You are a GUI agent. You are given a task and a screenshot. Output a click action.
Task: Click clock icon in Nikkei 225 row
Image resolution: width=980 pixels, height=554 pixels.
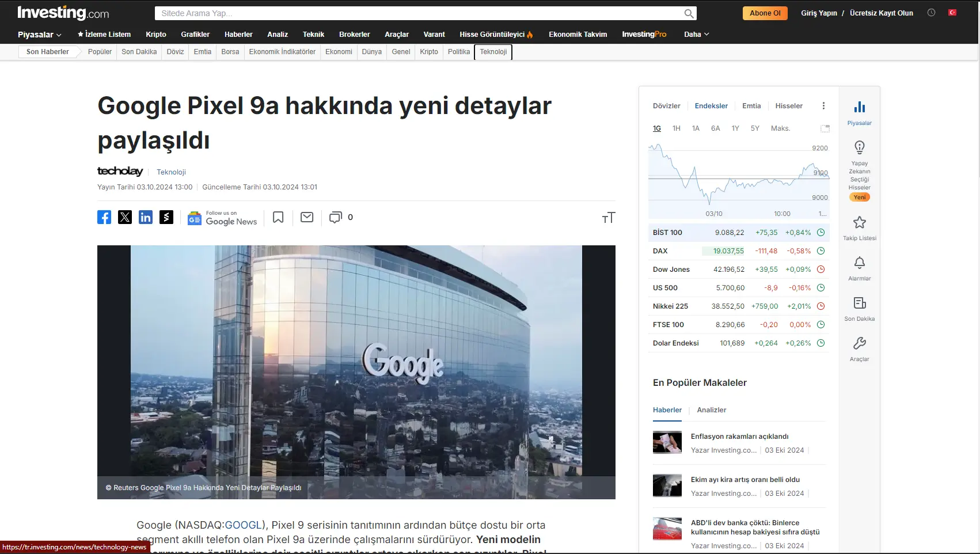(x=821, y=306)
